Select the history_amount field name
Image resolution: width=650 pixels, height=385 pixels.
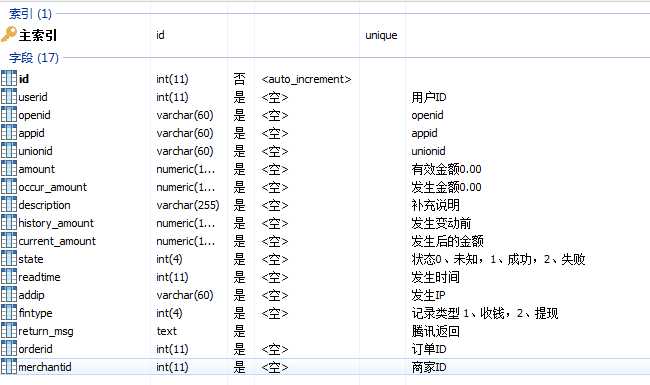56,223
